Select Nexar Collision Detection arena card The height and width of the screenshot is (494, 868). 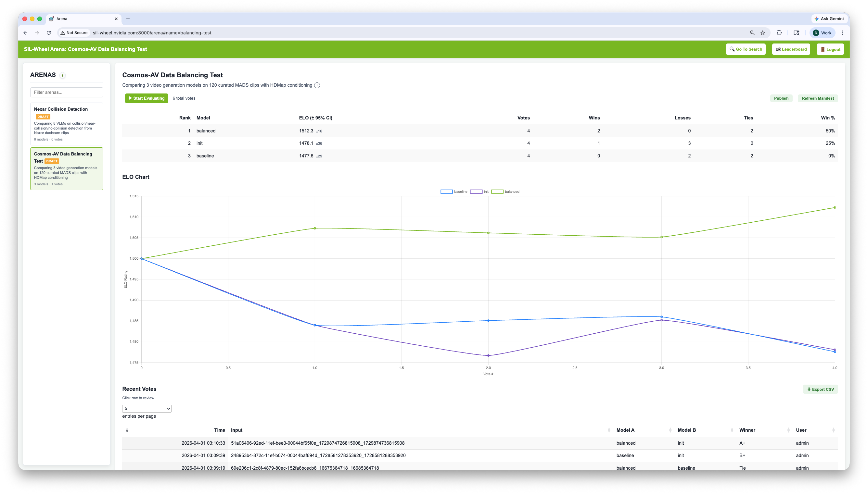click(x=67, y=124)
